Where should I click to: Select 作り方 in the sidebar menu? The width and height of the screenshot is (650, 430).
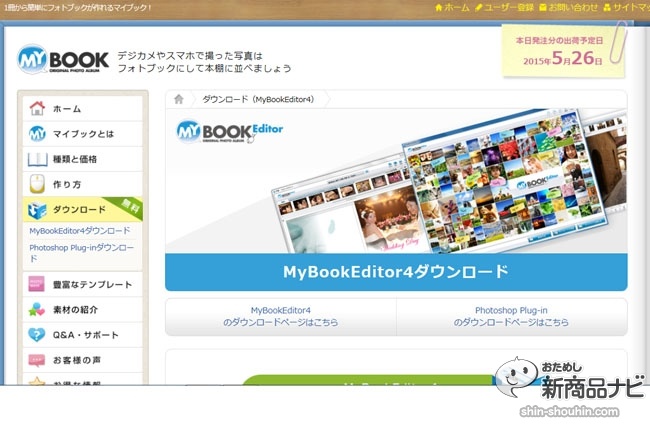coord(82,185)
